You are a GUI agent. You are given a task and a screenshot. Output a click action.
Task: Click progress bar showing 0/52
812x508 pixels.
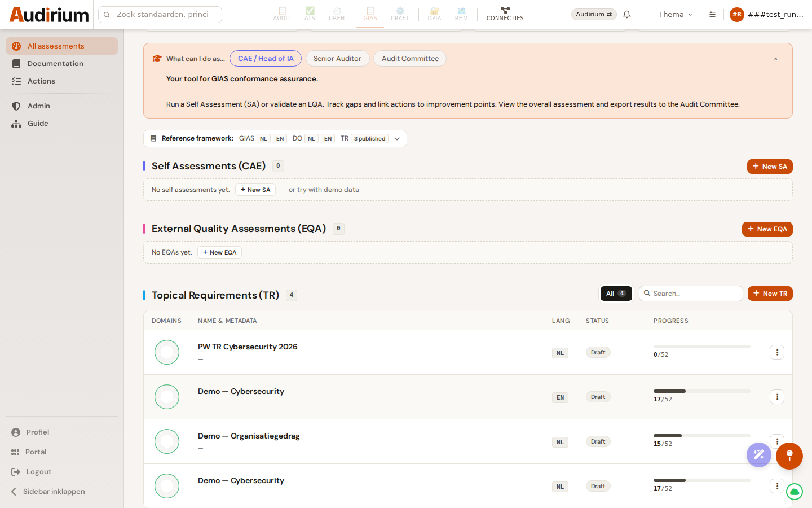pos(702,347)
